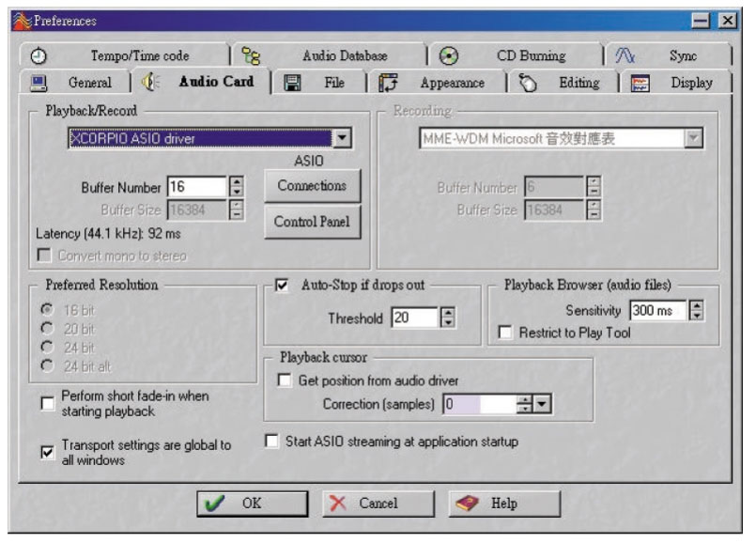Click the General tab computer icon
The height and width of the screenshot is (543, 756).
tap(39, 83)
